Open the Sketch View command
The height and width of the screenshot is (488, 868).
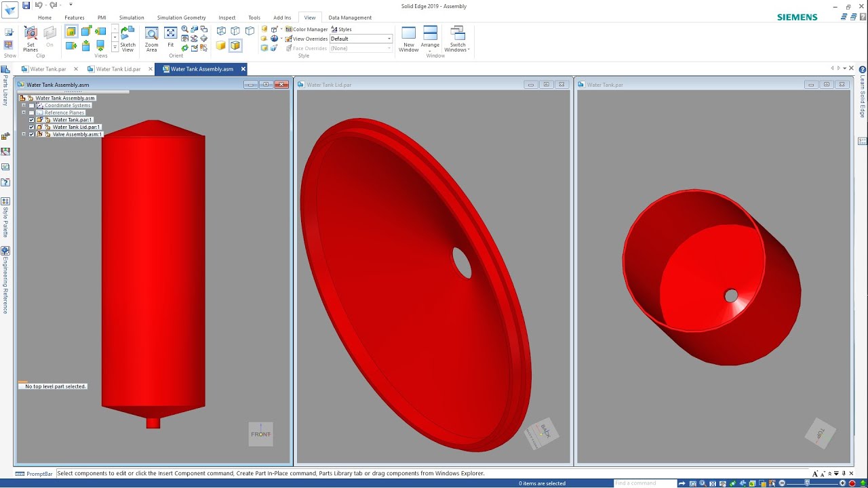[x=127, y=39]
